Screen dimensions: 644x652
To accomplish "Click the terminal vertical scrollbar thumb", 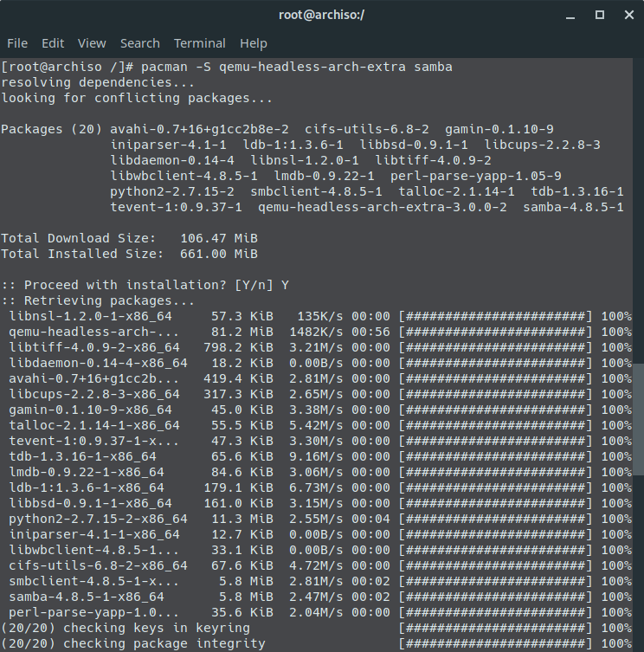I will point(638,420).
